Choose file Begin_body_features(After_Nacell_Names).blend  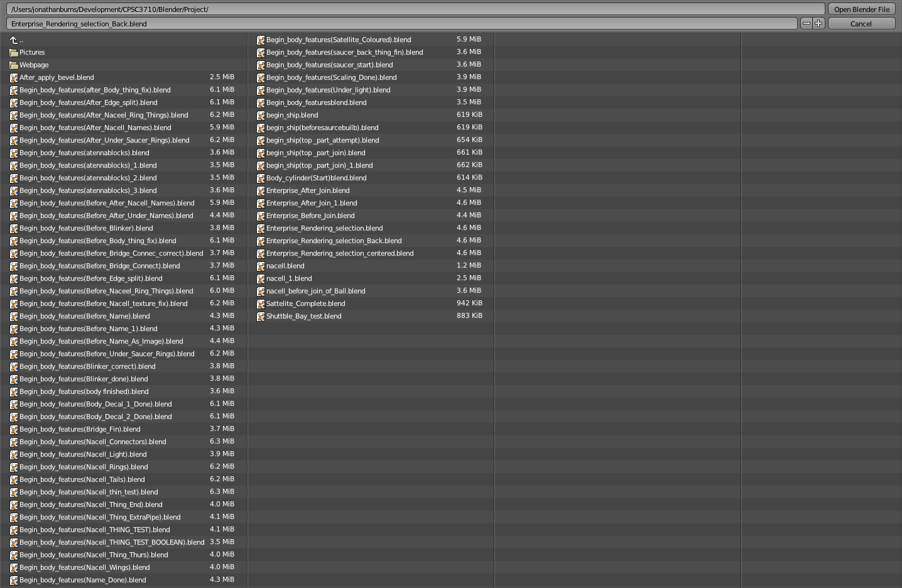[95, 128]
